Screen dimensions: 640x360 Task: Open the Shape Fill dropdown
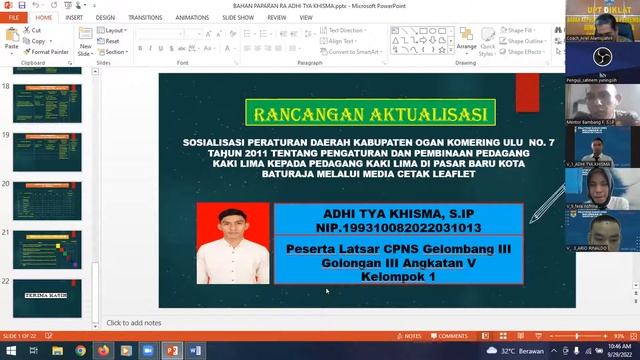[x=518, y=30]
